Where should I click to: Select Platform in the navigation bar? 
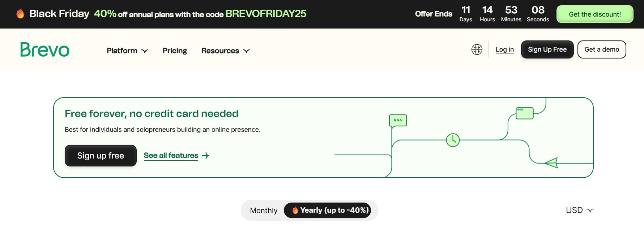(x=122, y=51)
